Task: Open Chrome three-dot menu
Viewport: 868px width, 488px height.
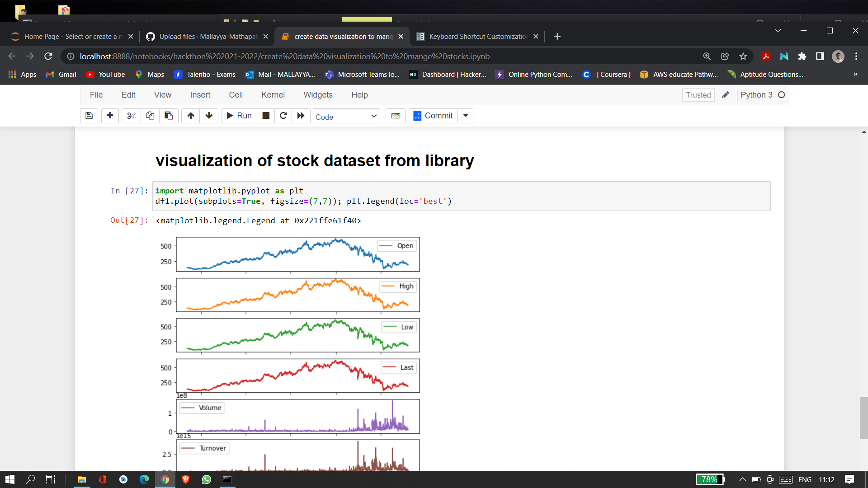Action: pyautogui.click(x=856, y=56)
